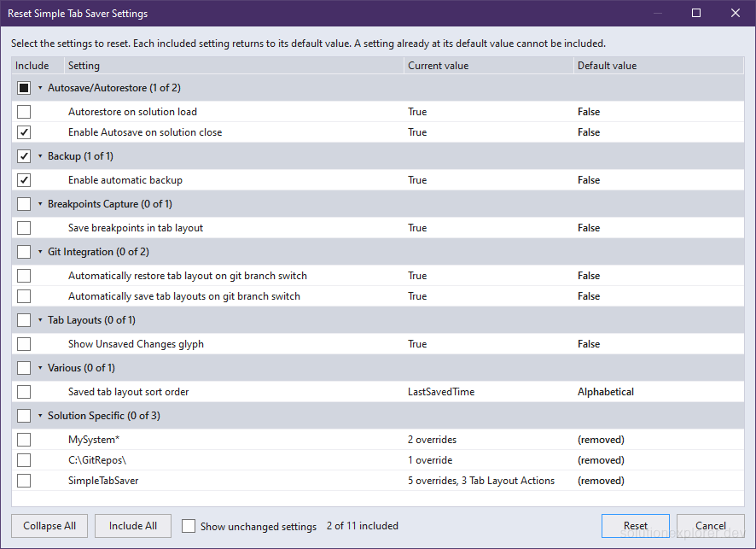Click the Current value column header
The image size is (756, 549).
pyautogui.click(x=489, y=66)
